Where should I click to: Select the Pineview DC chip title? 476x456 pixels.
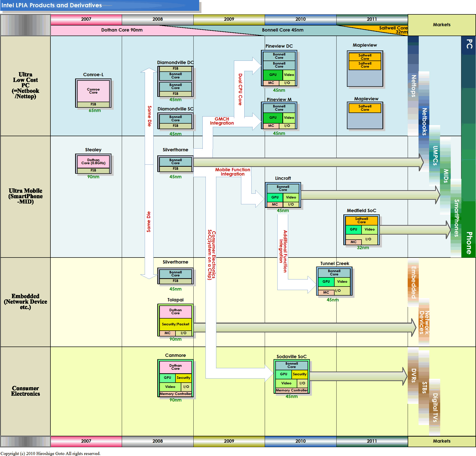(x=279, y=46)
